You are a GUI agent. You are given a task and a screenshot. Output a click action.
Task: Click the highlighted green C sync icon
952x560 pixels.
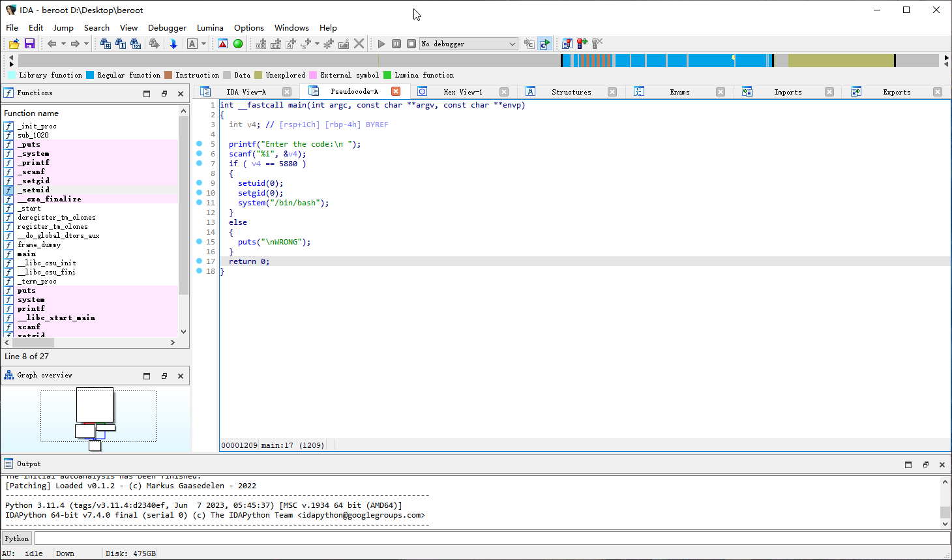[x=544, y=44]
